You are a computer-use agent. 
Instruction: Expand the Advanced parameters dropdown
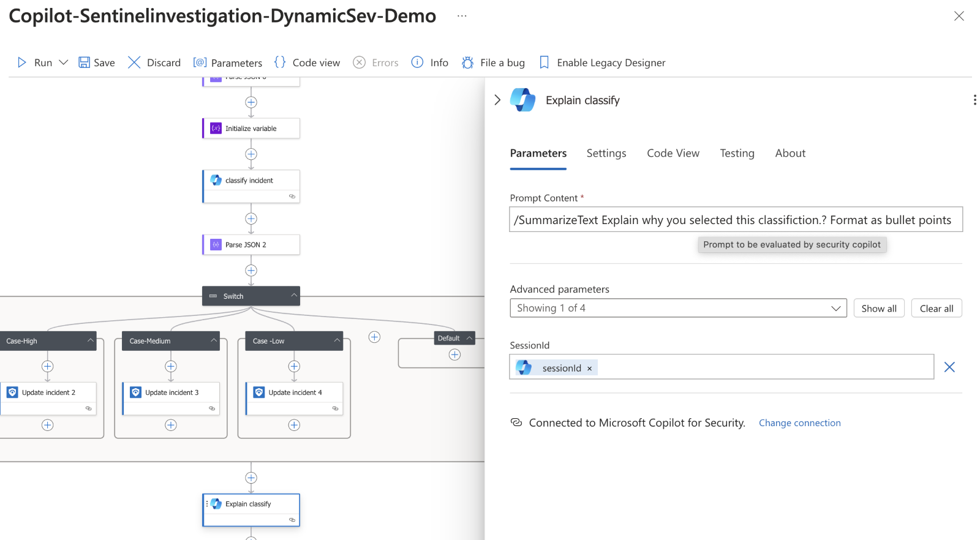tap(835, 308)
